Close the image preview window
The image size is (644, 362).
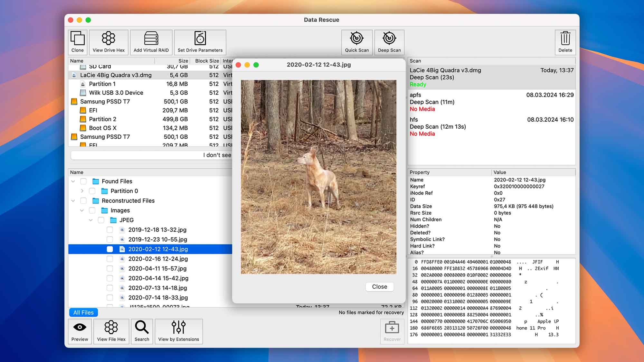click(x=379, y=287)
